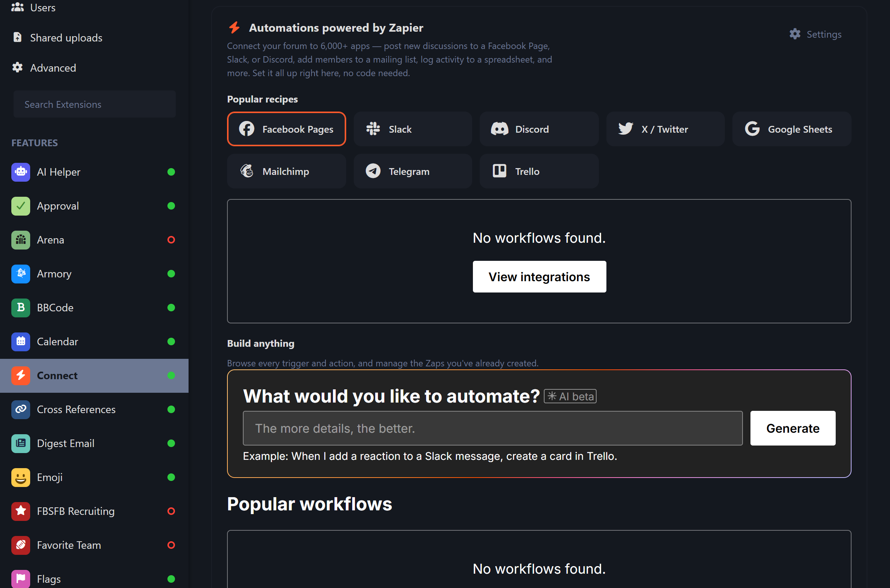Click the Trello board icon

click(x=500, y=171)
